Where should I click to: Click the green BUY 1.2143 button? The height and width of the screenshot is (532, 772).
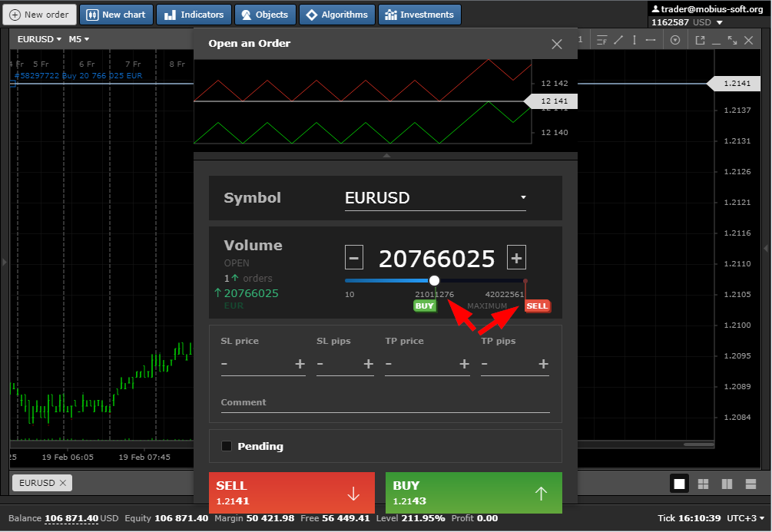pos(474,493)
